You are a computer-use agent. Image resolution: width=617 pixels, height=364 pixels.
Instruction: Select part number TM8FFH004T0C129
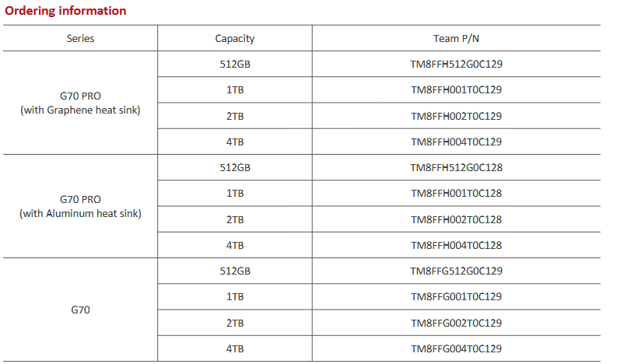click(457, 142)
